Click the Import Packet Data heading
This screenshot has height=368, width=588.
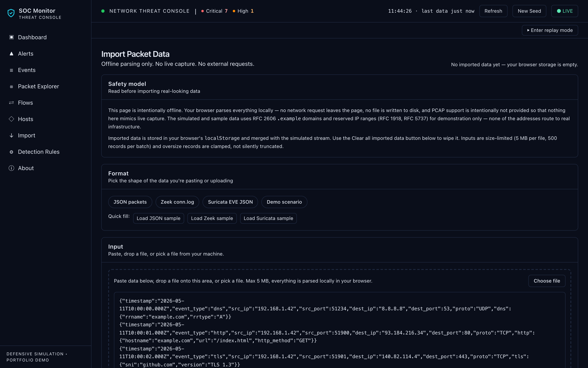135,54
